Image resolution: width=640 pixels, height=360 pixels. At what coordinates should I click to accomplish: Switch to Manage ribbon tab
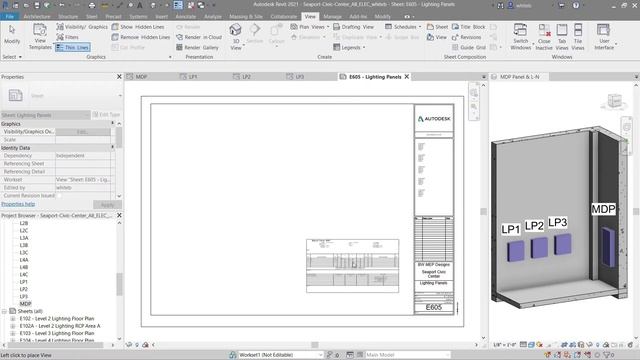[x=332, y=17]
